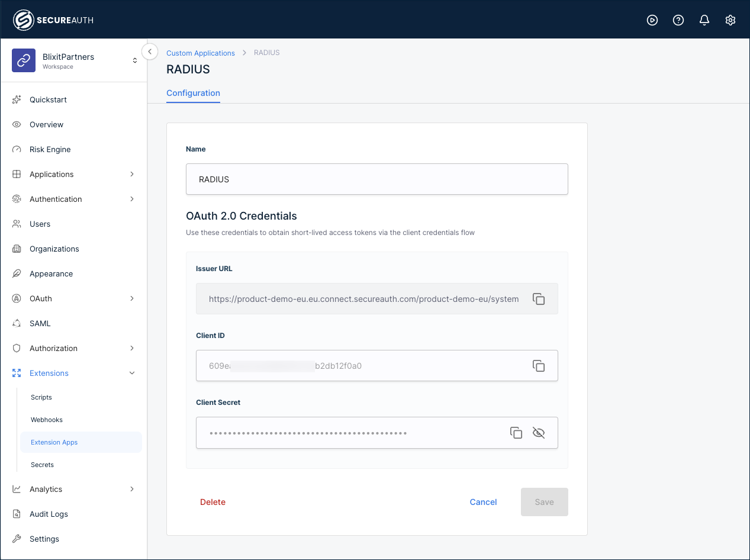This screenshot has width=750, height=560.
Task: Click the Settings wrench icon
Action: tap(17, 539)
